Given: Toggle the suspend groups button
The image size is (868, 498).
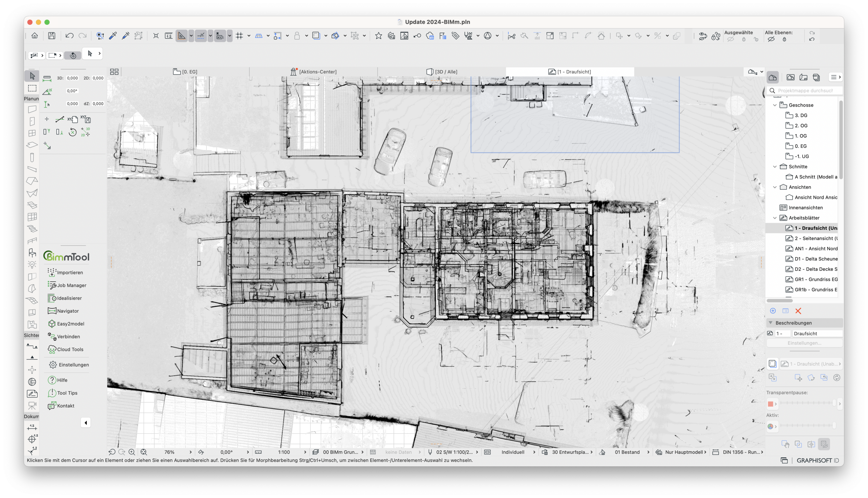Looking at the screenshot, I should click(355, 36).
